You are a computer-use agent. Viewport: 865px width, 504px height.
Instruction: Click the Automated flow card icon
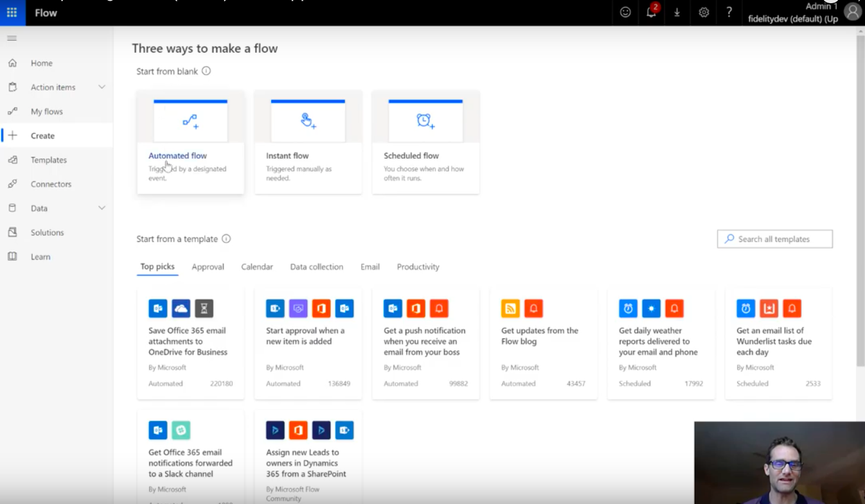[x=190, y=121]
